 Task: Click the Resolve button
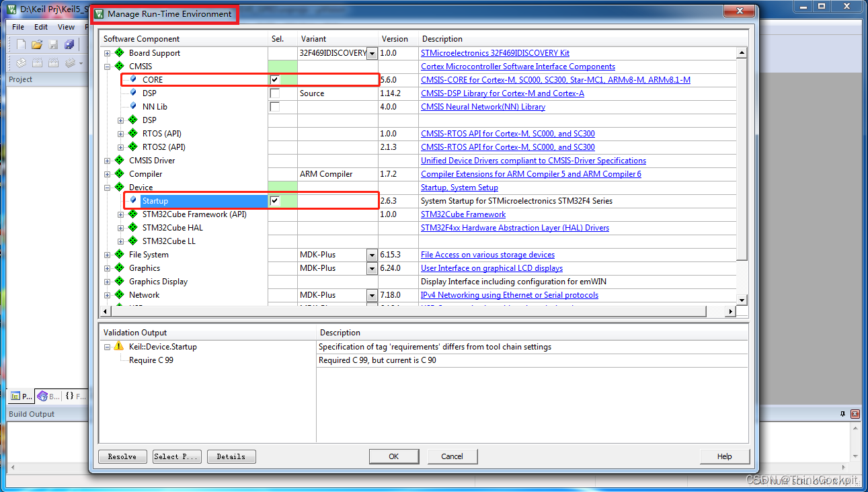(x=122, y=456)
